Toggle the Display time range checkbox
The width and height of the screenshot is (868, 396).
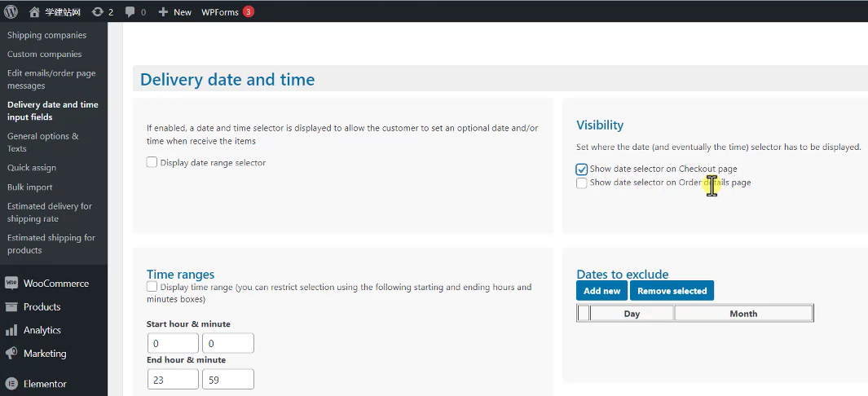click(x=152, y=287)
